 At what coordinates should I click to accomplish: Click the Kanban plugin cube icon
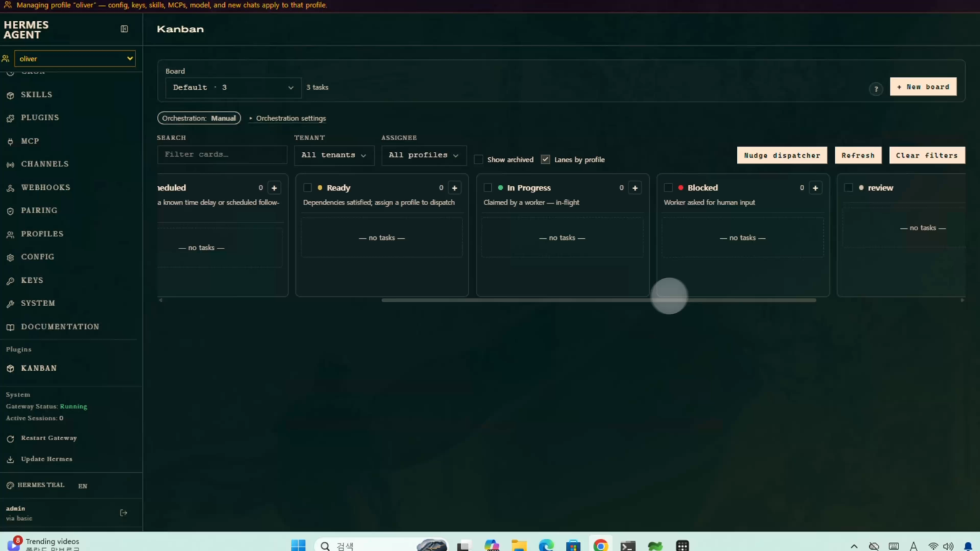10,369
